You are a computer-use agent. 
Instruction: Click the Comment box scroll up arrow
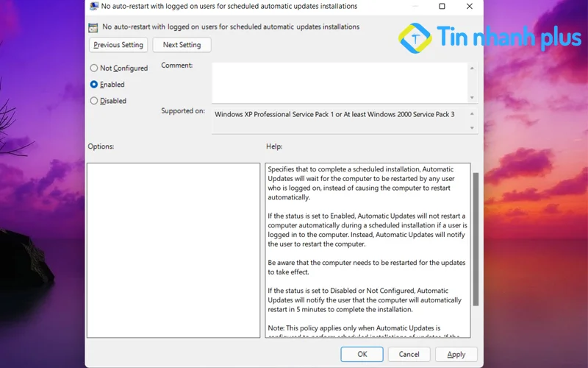(x=472, y=68)
